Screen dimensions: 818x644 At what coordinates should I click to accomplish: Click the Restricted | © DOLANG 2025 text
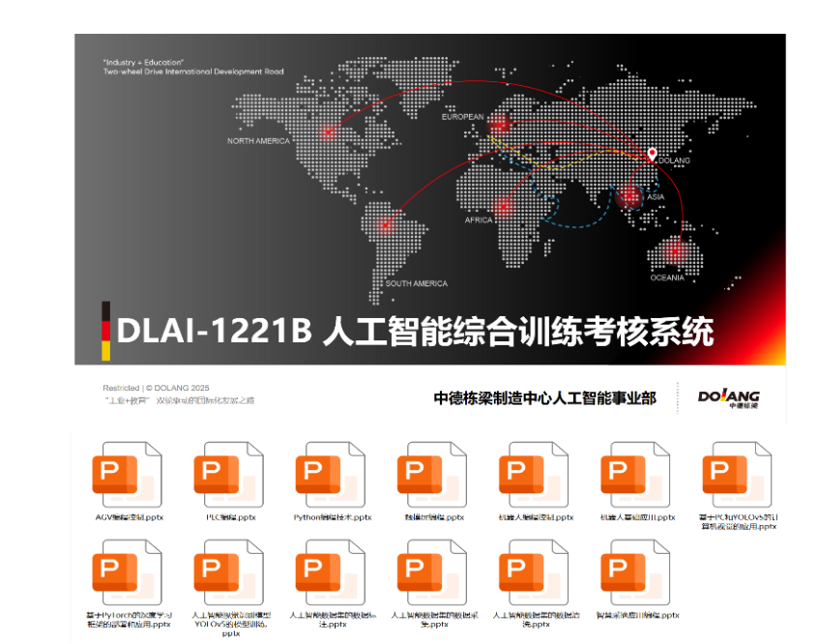[156, 389]
